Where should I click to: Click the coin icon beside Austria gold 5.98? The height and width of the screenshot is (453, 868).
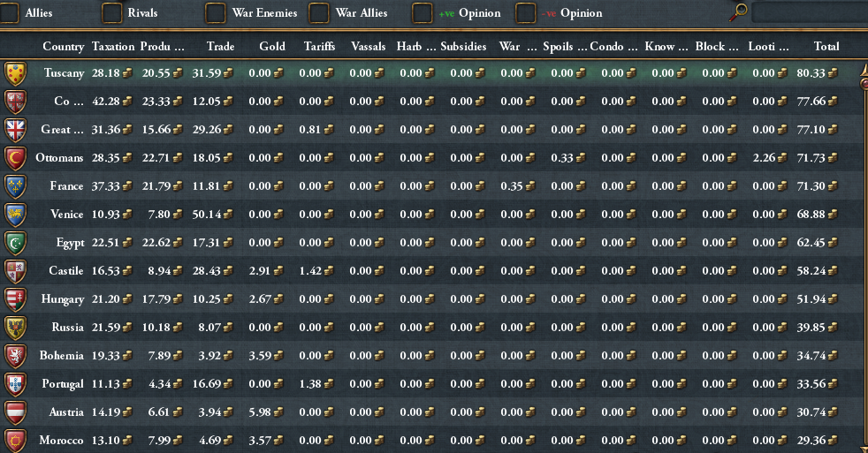(x=278, y=412)
